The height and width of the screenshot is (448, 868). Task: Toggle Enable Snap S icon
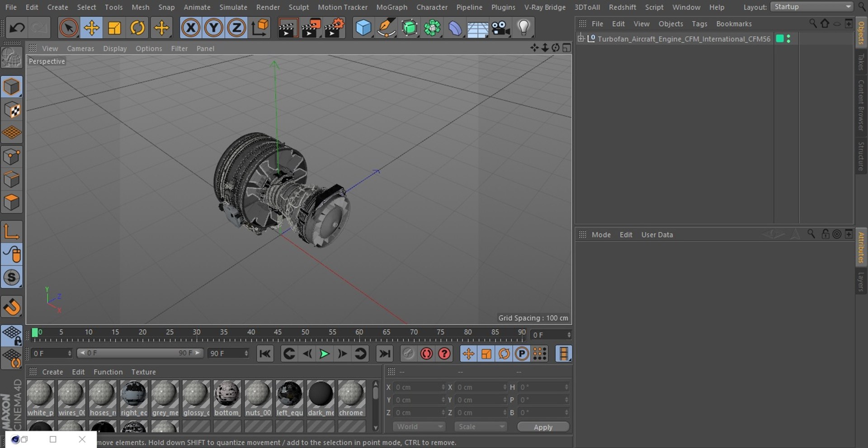coord(12,277)
